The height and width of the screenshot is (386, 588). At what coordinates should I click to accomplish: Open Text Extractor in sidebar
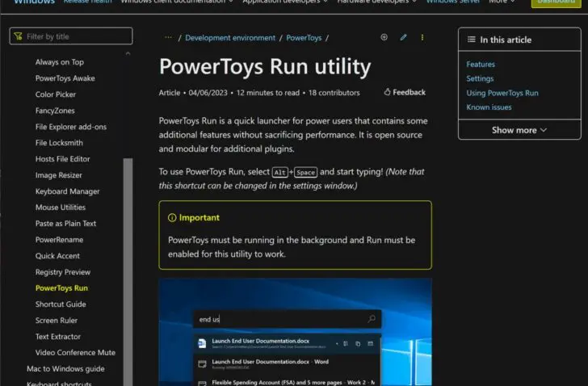[58, 337]
